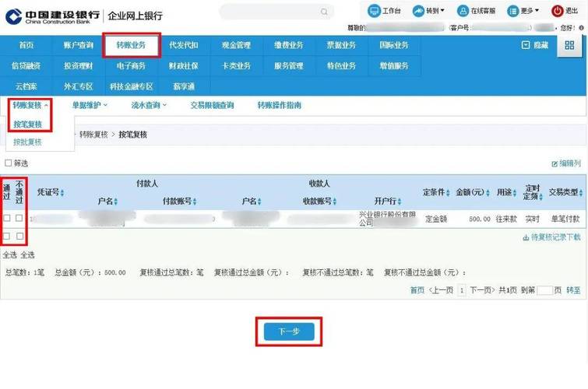Open the 工作台 workbench icon
Screen dimensions: 588x389
(374, 11)
